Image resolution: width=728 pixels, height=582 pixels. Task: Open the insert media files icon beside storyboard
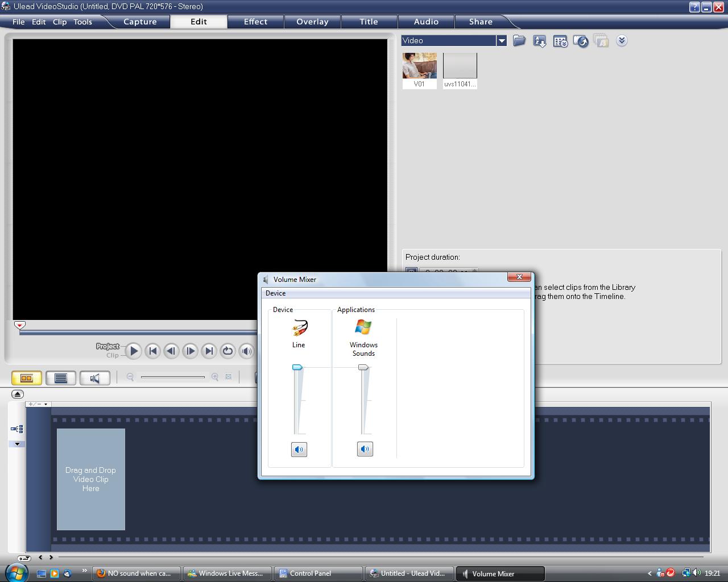tap(16, 429)
